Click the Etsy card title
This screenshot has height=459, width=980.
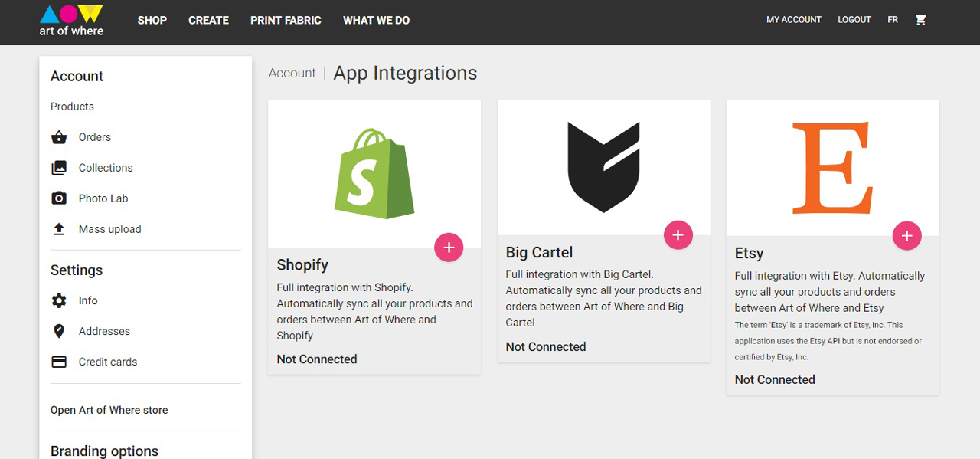click(749, 254)
